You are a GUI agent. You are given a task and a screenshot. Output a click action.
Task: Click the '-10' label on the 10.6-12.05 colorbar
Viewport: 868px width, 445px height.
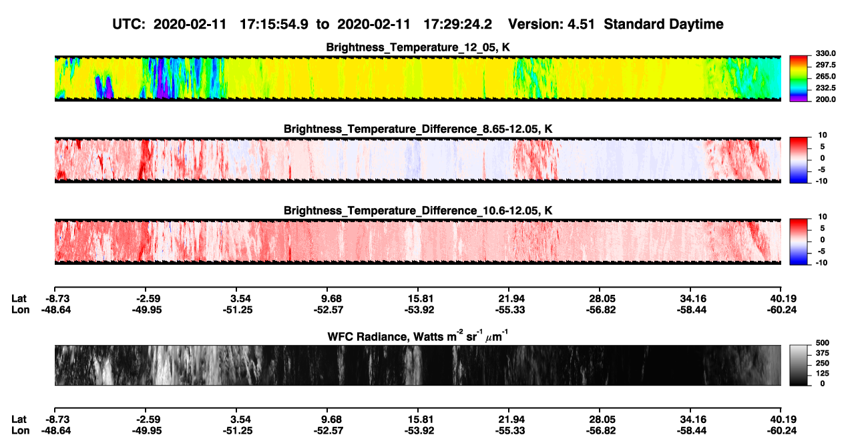pos(821,263)
